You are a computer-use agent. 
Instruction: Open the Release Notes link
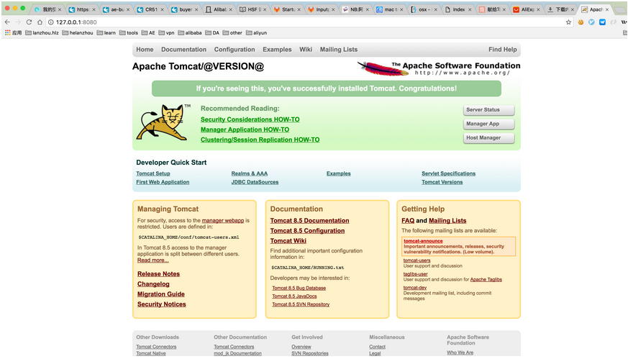pos(158,274)
